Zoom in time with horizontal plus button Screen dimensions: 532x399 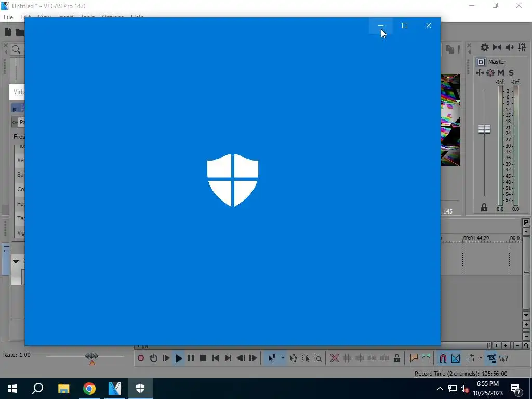point(506,345)
